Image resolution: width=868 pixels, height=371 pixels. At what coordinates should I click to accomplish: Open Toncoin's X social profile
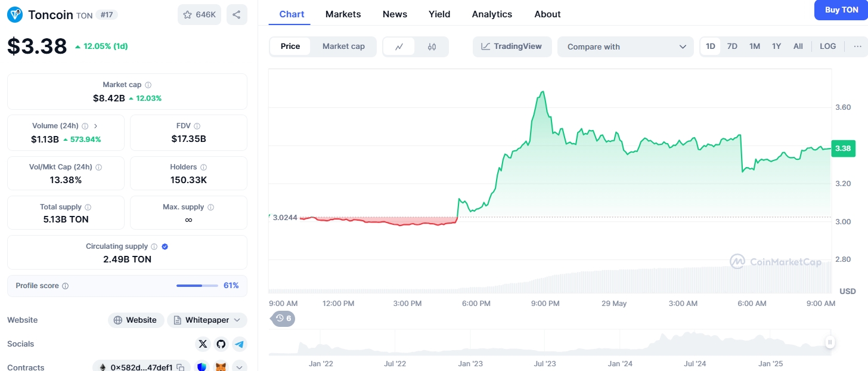coord(203,344)
